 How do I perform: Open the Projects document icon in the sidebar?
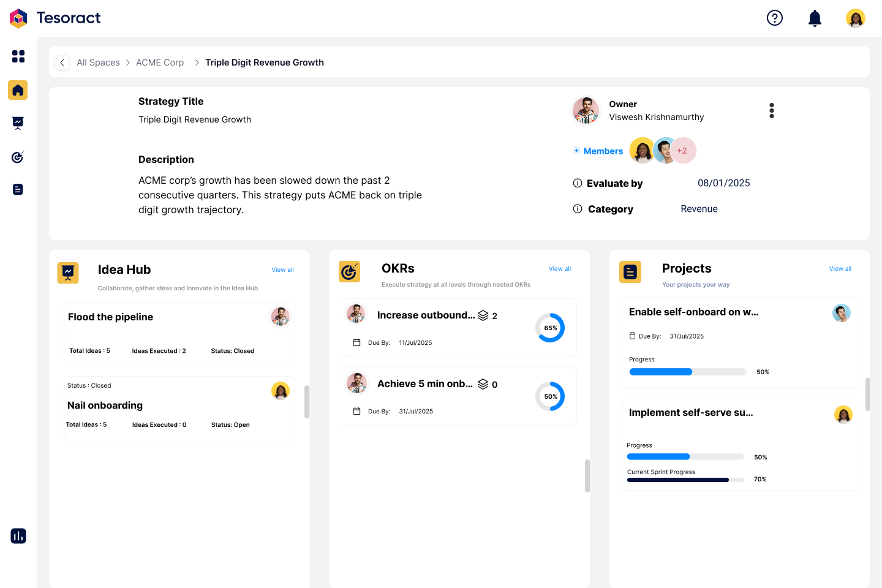tap(18, 189)
